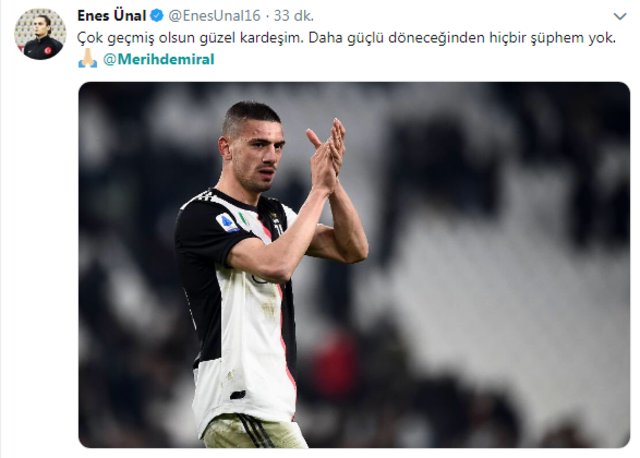Click the Adidas stripes on the shoulder
This screenshot has height=458, width=640.
click(x=201, y=198)
